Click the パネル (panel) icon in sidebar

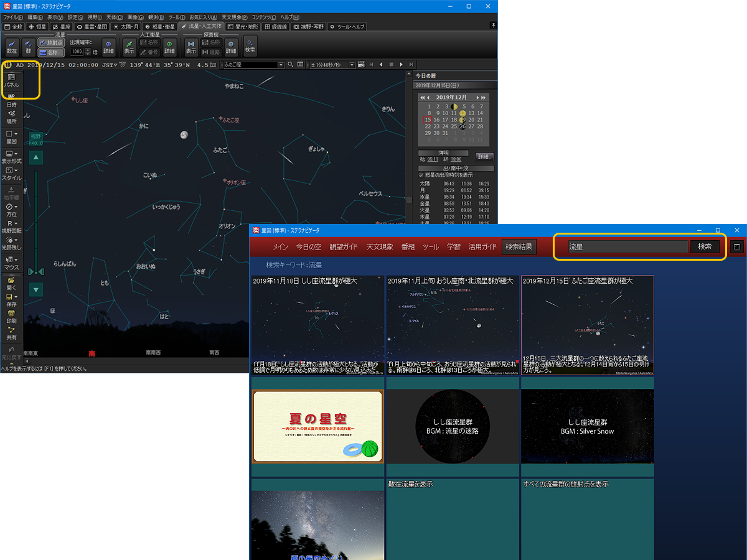click(x=11, y=80)
